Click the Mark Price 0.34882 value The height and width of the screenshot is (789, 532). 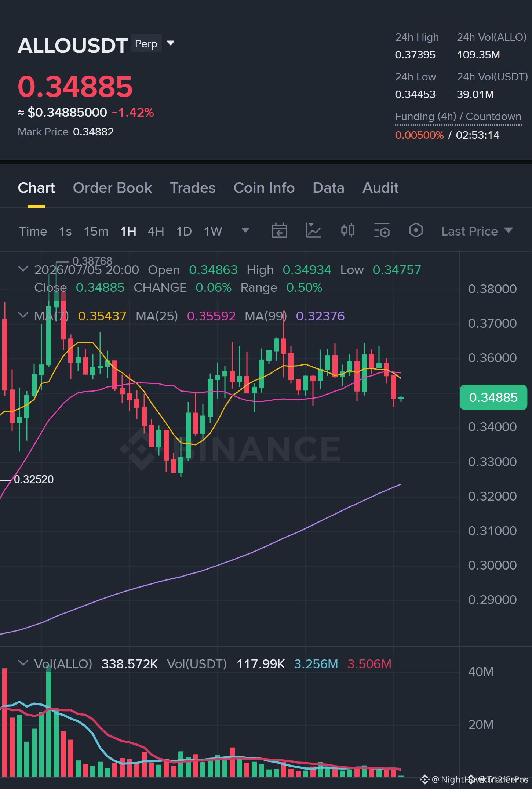(x=93, y=132)
